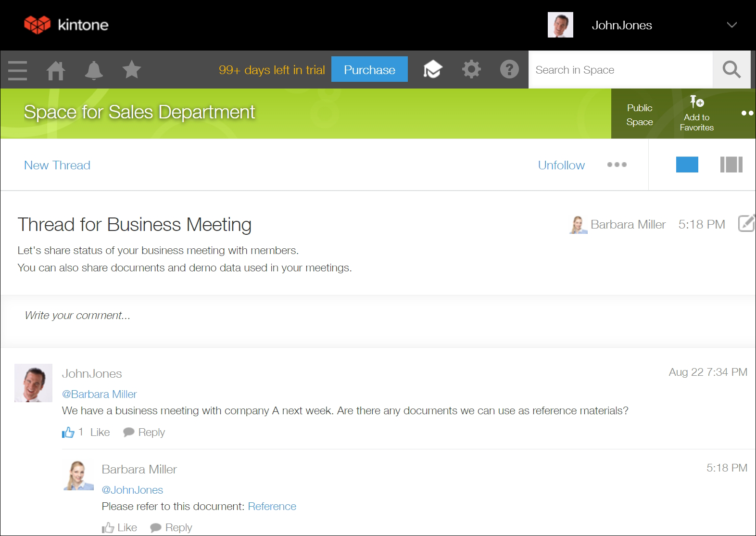Open the help question mark icon
756x536 pixels.
click(x=509, y=70)
